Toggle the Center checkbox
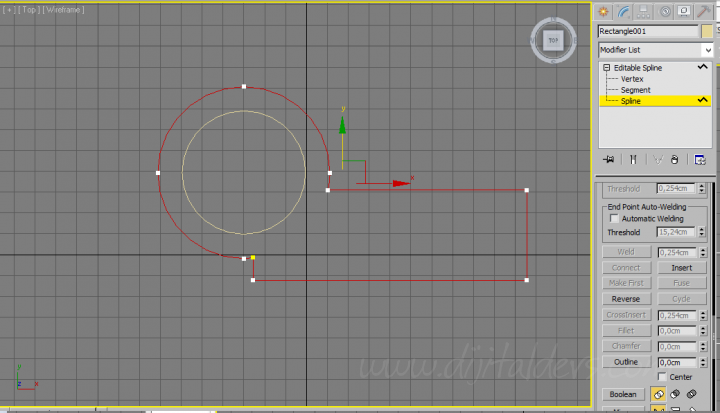Screen dimensions: 720x413 click(662, 377)
